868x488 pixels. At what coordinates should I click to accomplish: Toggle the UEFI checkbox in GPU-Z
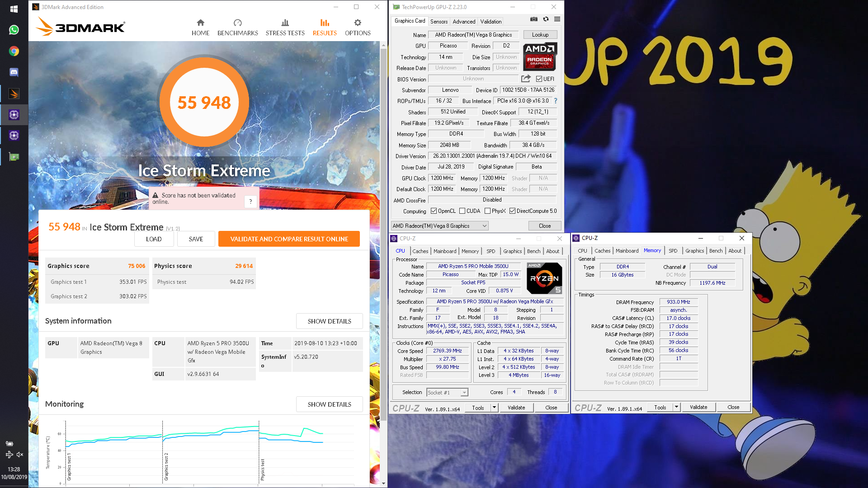point(539,79)
